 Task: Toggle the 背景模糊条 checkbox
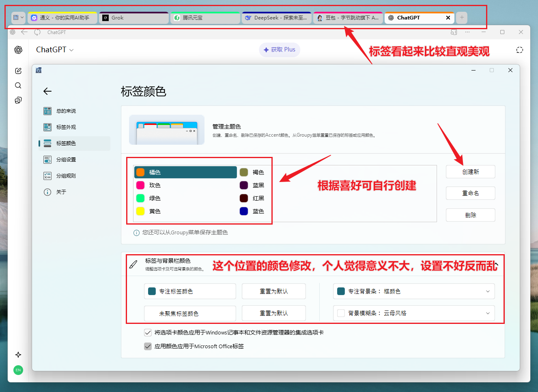click(341, 313)
